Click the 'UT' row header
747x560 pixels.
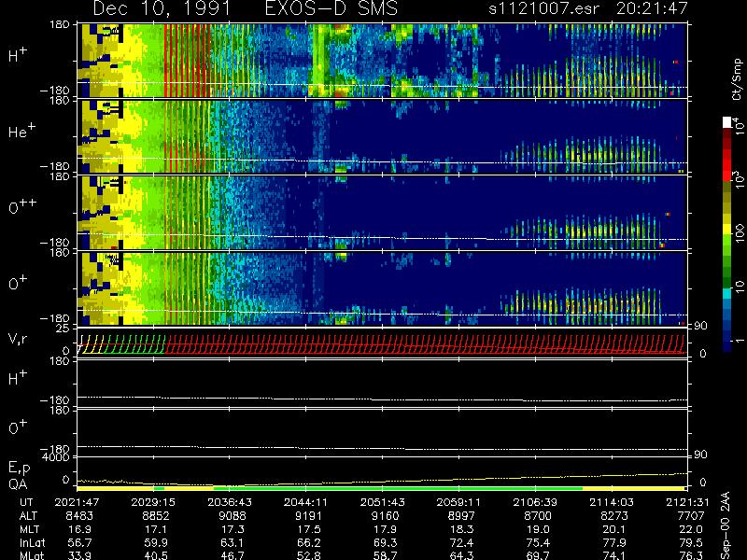26,502
